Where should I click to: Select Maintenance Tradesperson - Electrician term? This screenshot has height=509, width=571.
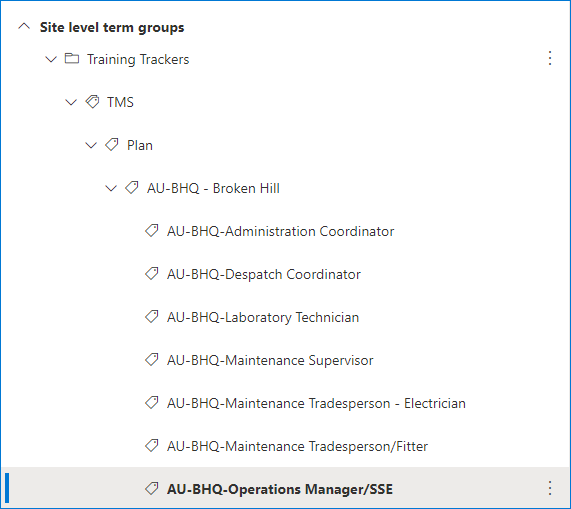(x=316, y=403)
